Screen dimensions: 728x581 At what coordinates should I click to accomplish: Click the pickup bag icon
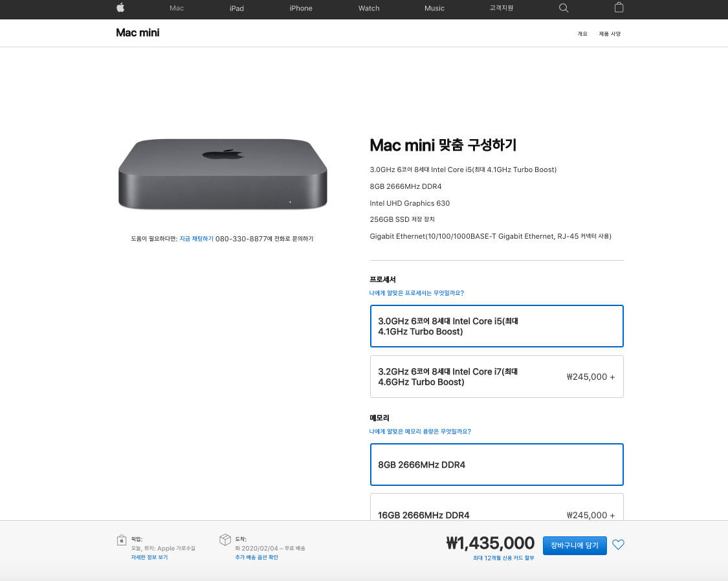coord(121,540)
